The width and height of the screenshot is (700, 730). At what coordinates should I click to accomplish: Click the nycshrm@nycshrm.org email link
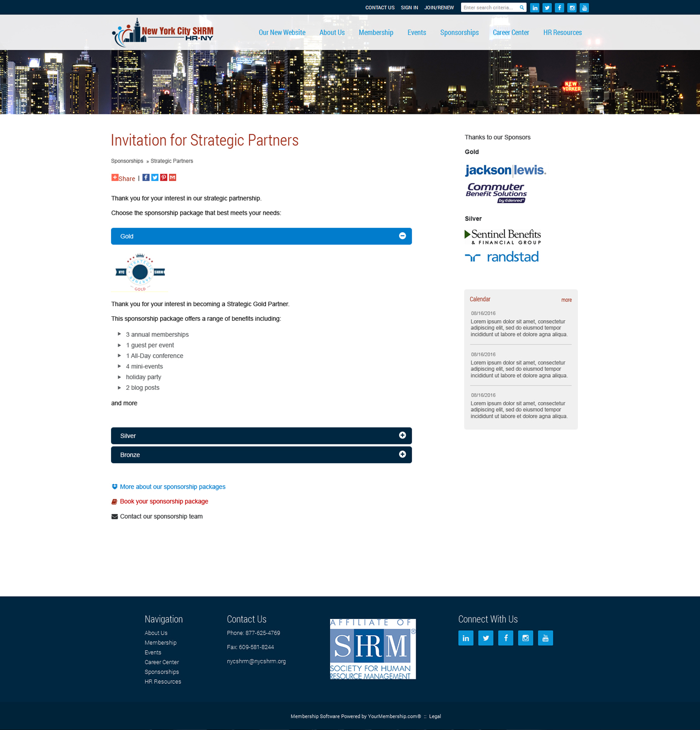pos(256,661)
